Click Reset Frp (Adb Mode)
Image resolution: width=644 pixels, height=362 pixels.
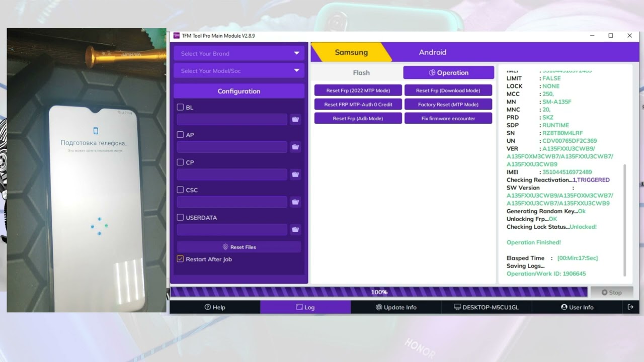click(x=358, y=119)
